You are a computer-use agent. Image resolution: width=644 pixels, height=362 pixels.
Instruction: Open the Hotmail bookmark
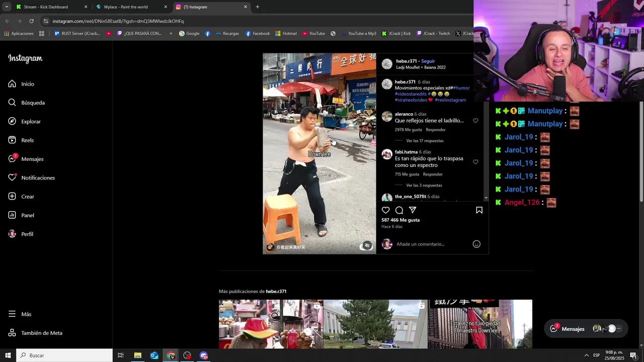pyautogui.click(x=286, y=34)
